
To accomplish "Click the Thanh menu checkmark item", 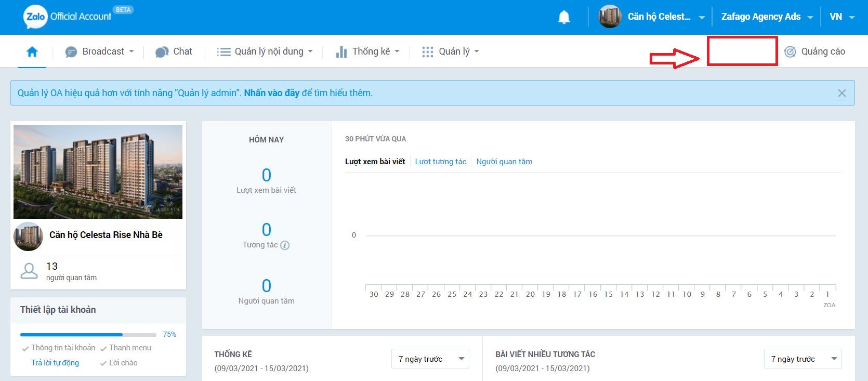I will [x=126, y=348].
